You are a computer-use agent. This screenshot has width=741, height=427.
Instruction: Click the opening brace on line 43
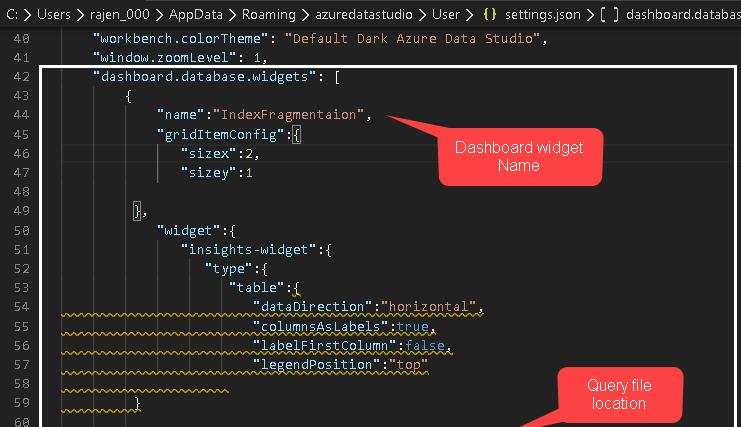click(x=129, y=96)
